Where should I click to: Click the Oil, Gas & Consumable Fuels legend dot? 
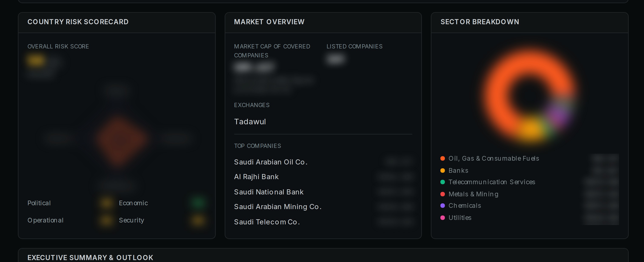[443, 158]
